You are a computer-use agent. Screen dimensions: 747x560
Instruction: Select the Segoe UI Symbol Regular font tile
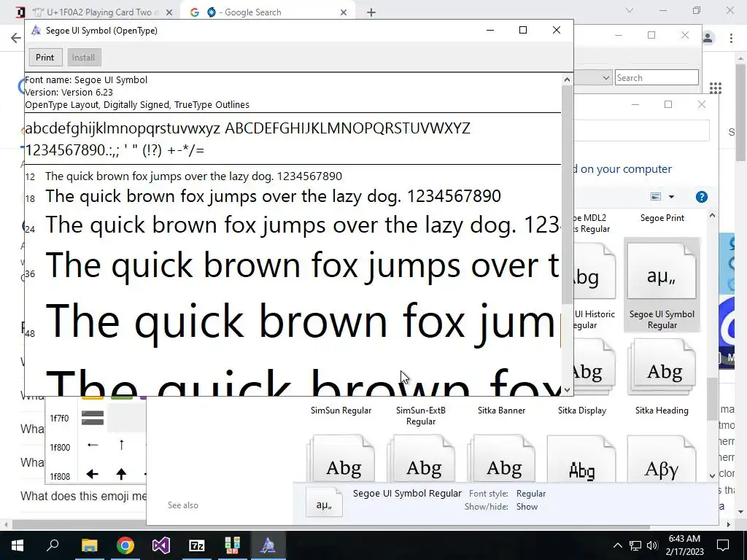click(662, 284)
